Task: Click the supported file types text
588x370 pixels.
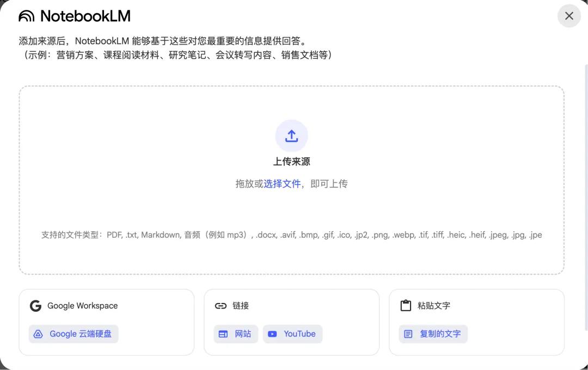Action: pos(291,235)
